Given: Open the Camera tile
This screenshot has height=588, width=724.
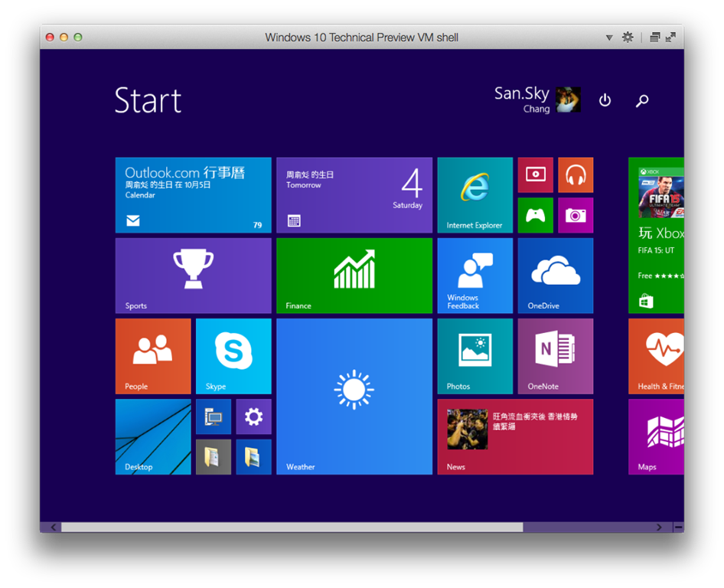Looking at the screenshot, I should 576,215.
